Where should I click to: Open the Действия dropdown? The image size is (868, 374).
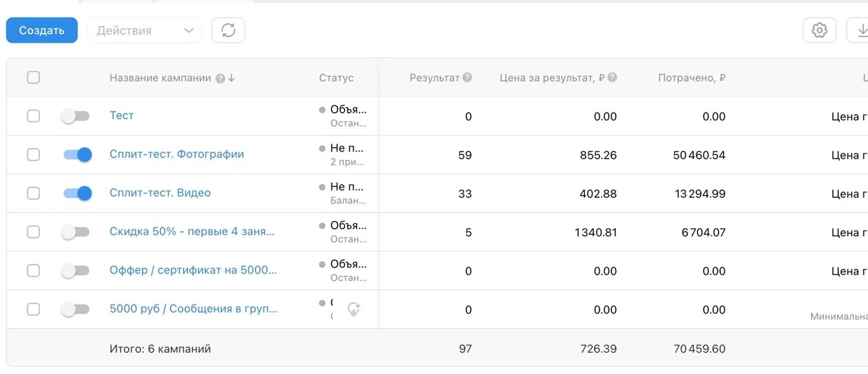[144, 30]
